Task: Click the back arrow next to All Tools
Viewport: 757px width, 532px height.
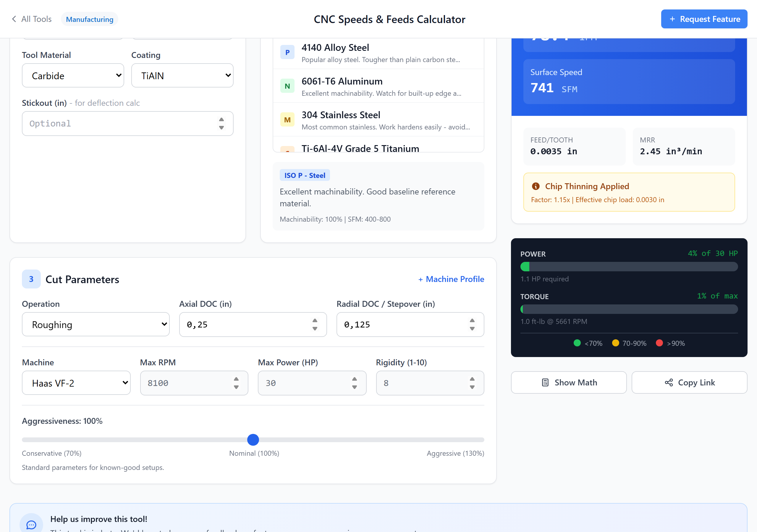Action: coord(14,19)
